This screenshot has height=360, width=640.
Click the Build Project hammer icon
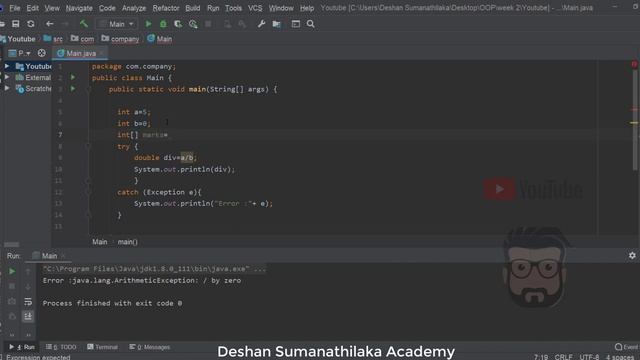(84, 24)
